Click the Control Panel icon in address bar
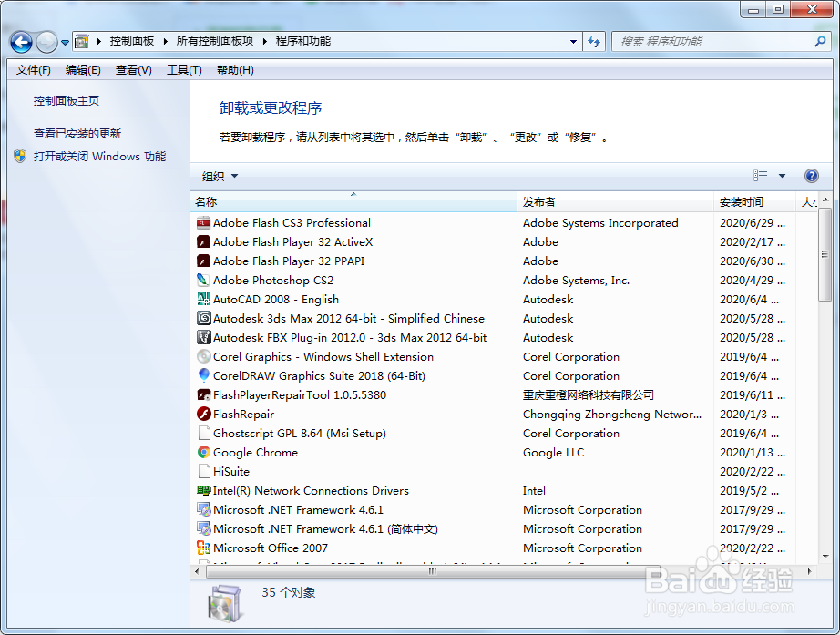Viewport: 840px width, 635px height. click(81, 41)
